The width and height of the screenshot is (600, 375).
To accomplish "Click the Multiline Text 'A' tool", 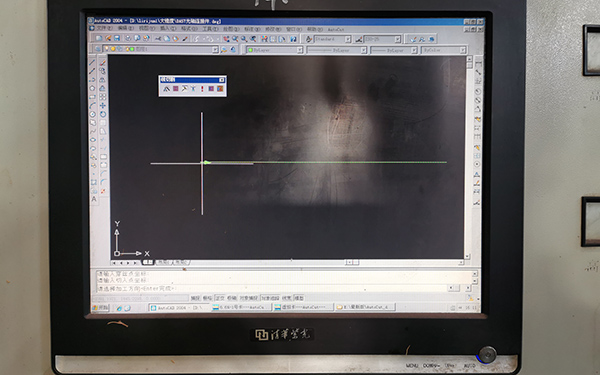I will [94, 199].
